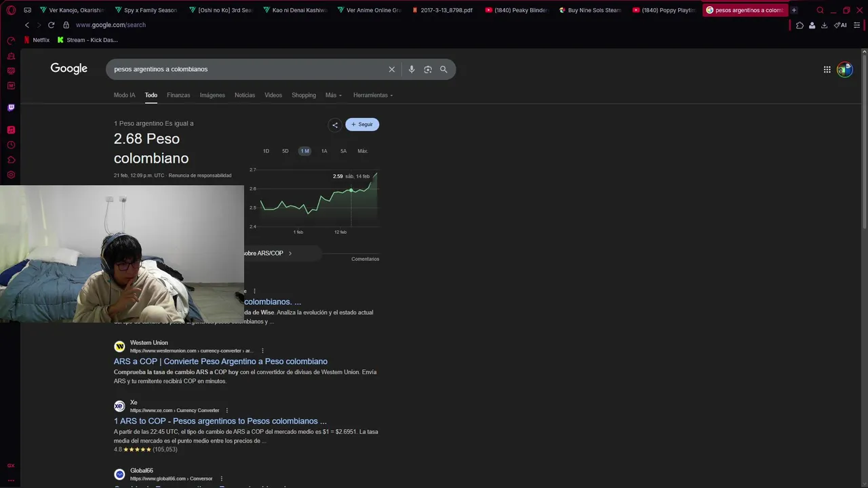Switch to the Videos search tab

(273, 95)
